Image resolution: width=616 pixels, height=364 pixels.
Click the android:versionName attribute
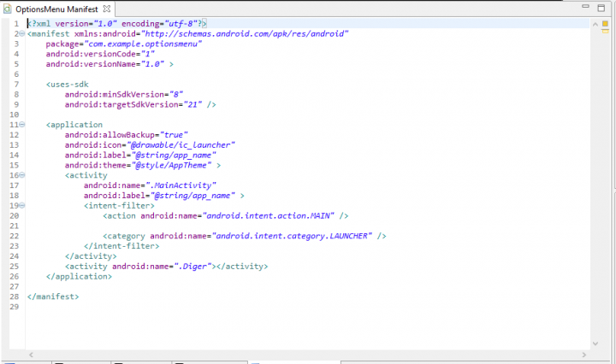(105, 64)
